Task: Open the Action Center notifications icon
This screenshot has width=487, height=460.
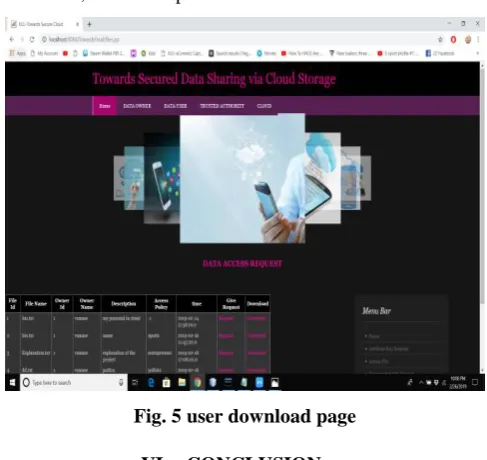Action: [x=475, y=383]
